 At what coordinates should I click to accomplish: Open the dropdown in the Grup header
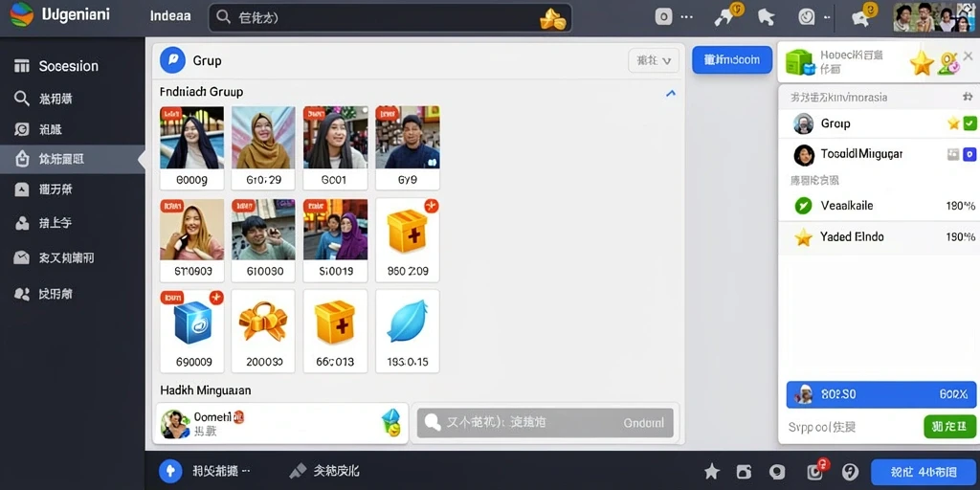coord(653,60)
